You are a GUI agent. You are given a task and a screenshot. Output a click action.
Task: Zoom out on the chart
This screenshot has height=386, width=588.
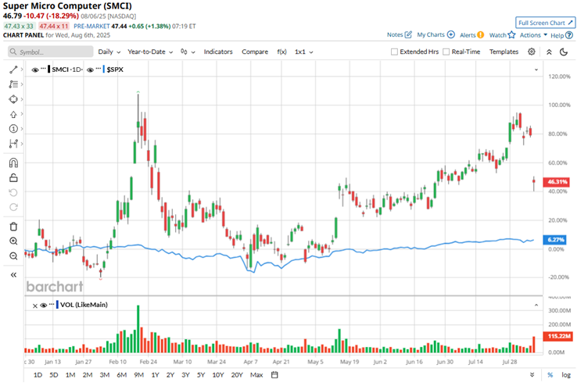(13, 256)
